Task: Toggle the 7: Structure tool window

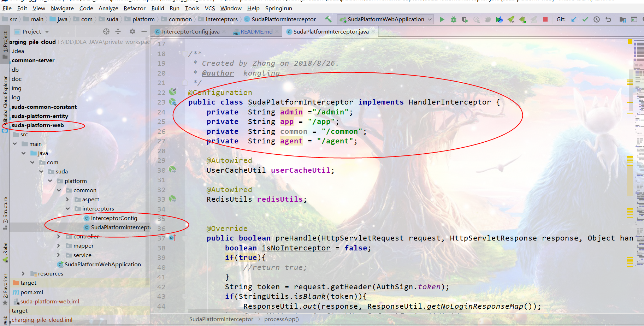Action: click(5, 213)
